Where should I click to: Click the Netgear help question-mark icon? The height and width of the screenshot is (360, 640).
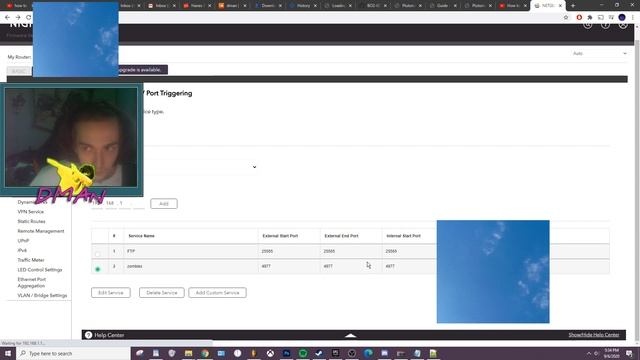pos(605,25)
